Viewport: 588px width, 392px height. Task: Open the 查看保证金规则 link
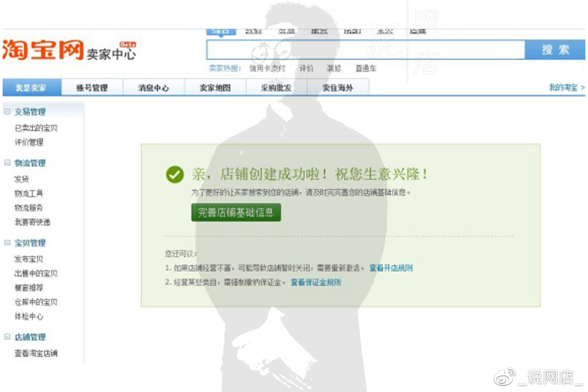pos(316,282)
